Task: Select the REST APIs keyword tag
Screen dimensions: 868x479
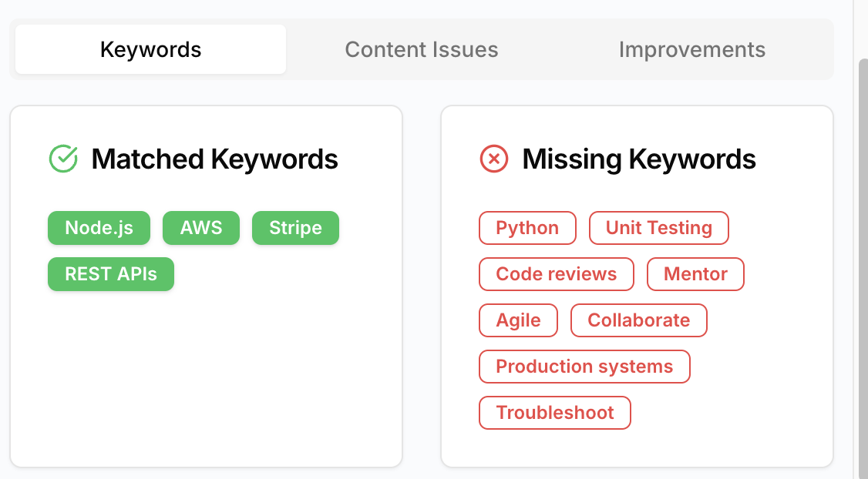Action: [111, 274]
